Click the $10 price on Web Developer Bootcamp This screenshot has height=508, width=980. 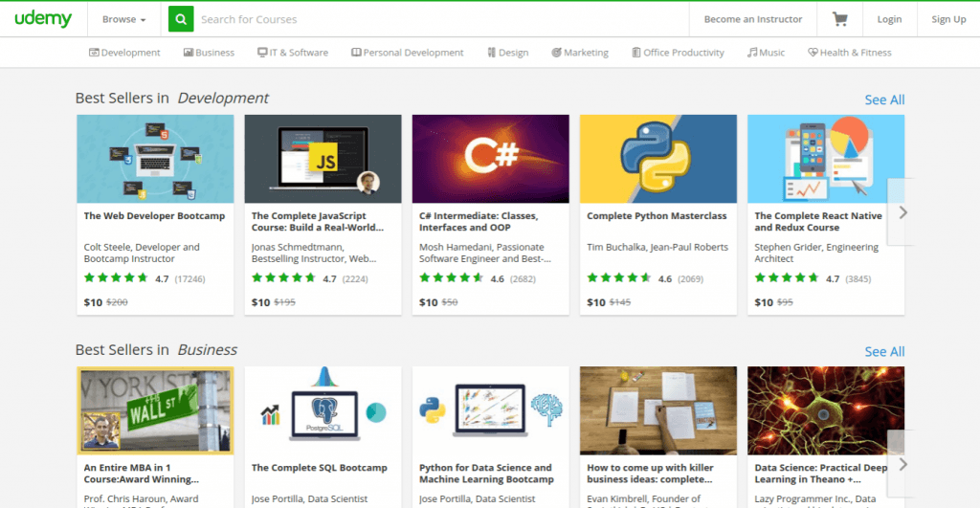93,302
